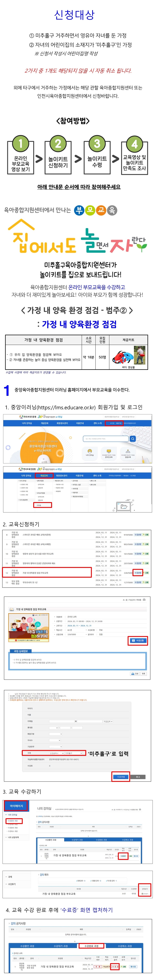This screenshot has height=980, width=155.
Task: Open the 미추홀구 district dropdown in form
Action: [x=73, y=753]
